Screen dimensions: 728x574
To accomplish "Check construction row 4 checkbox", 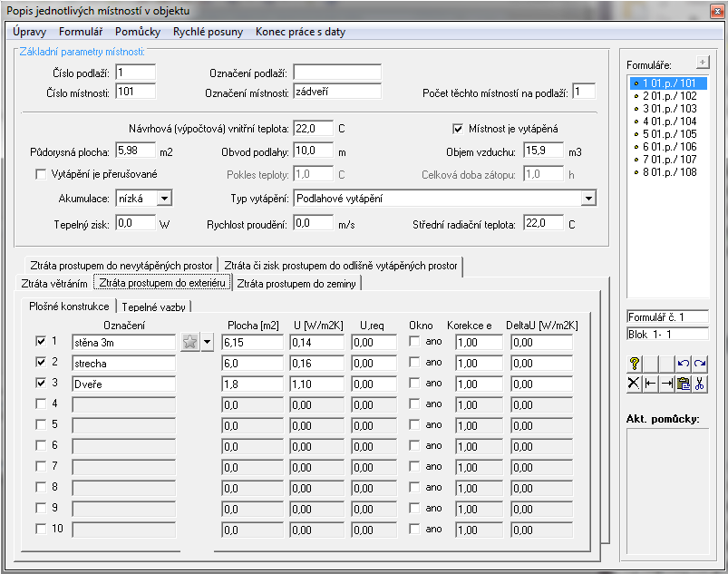I will (41, 404).
